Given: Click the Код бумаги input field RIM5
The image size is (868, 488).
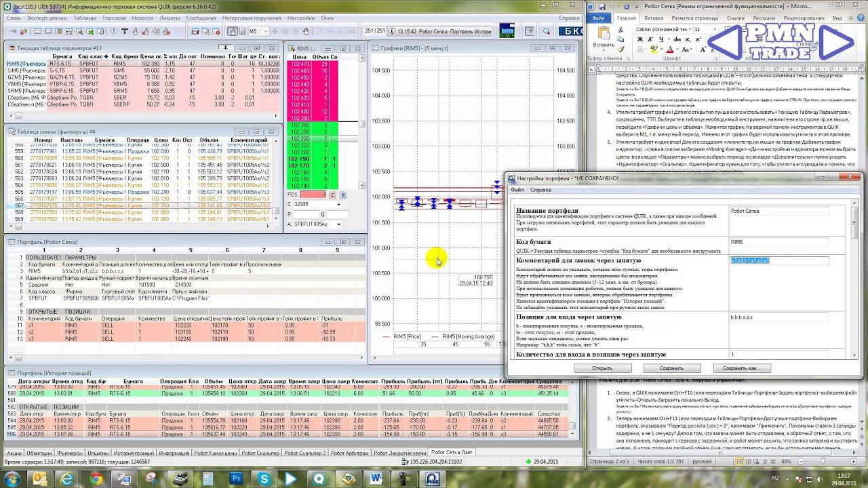Looking at the screenshot, I should point(779,241).
